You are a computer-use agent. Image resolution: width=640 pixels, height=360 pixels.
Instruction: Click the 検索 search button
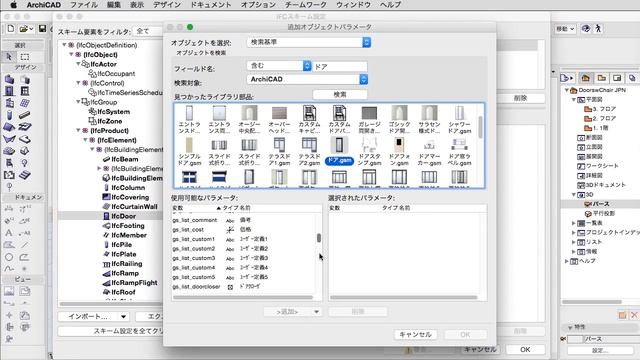click(340, 94)
